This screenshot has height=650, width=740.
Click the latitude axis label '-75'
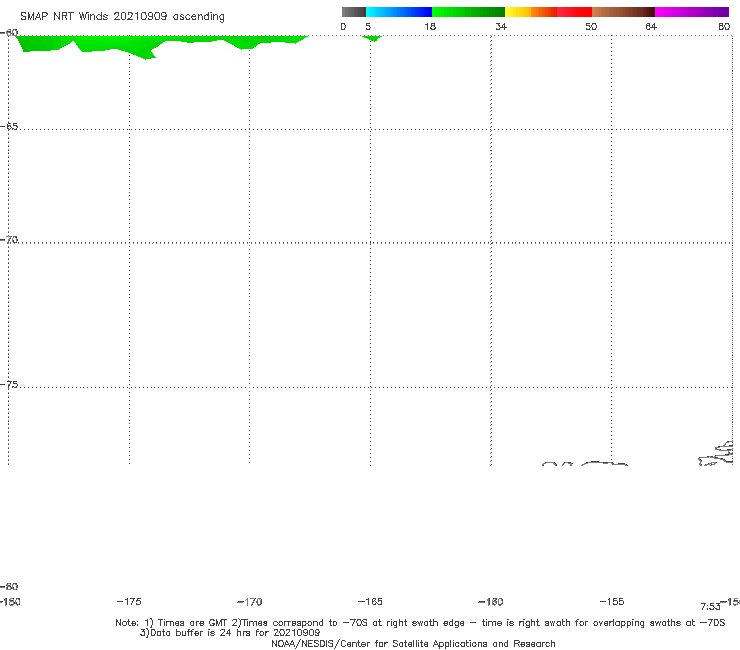click(x=9, y=385)
